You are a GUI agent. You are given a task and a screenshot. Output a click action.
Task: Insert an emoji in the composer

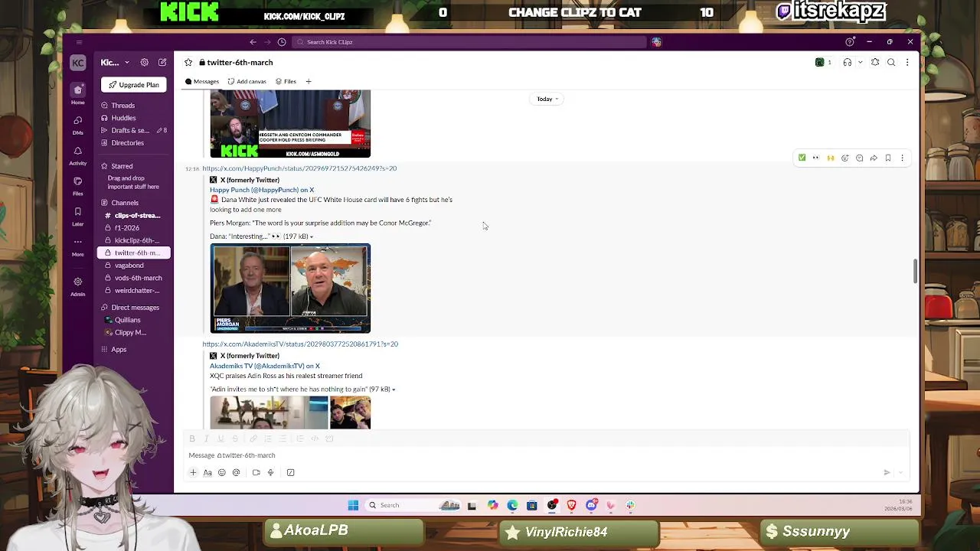[x=222, y=473]
